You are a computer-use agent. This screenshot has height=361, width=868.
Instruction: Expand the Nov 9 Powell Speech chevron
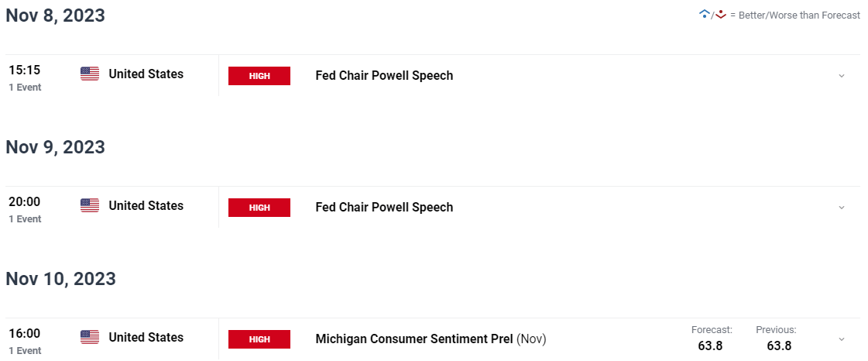(x=842, y=208)
